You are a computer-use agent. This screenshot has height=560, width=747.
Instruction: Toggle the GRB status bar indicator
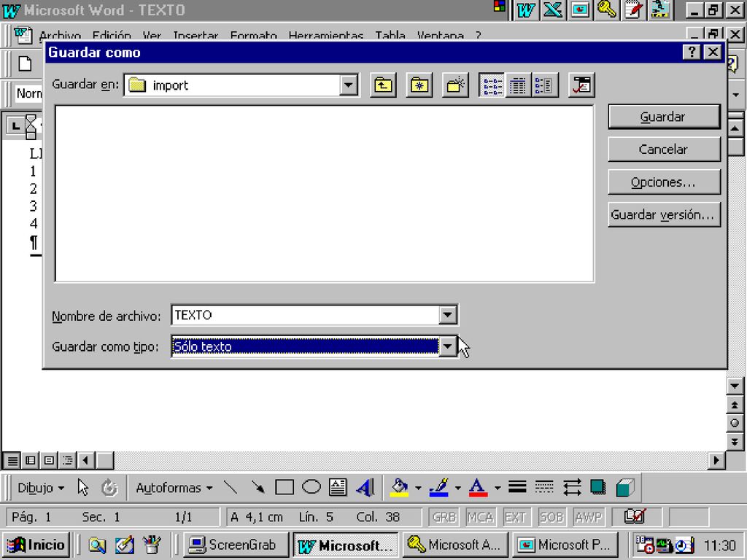click(x=444, y=517)
